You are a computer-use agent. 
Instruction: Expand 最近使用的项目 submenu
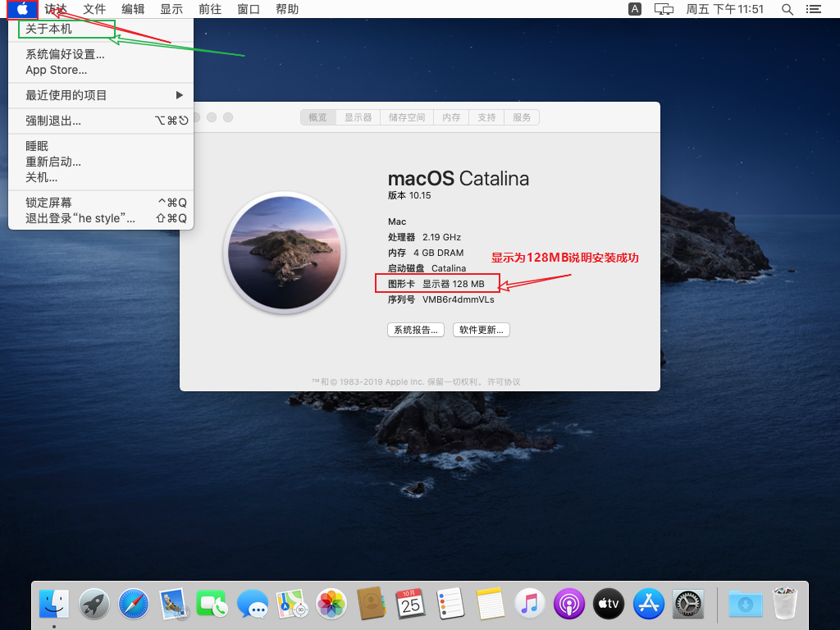(x=101, y=95)
